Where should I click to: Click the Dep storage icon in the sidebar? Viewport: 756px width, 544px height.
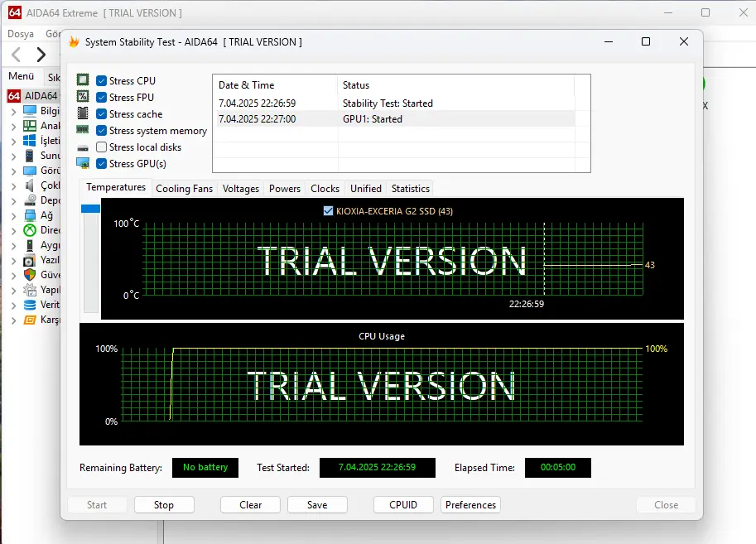30,200
